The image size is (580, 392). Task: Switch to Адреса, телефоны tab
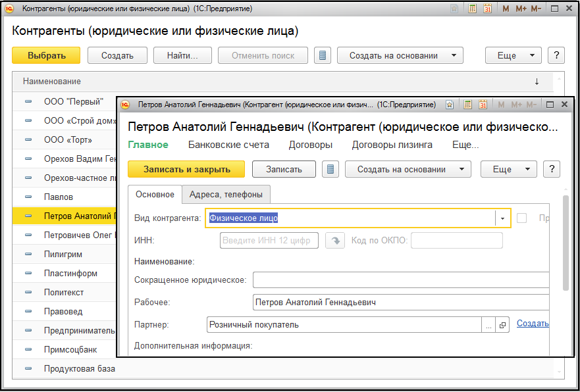coord(226,194)
